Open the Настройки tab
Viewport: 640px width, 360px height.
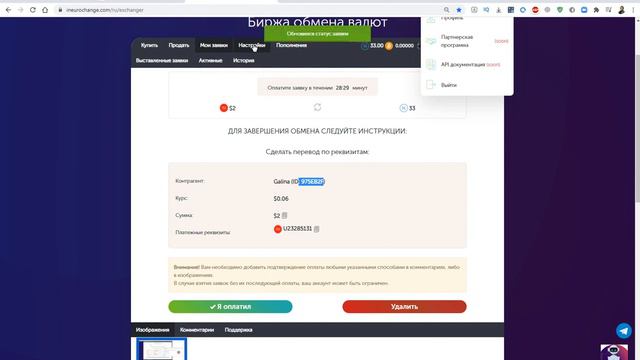click(251, 45)
